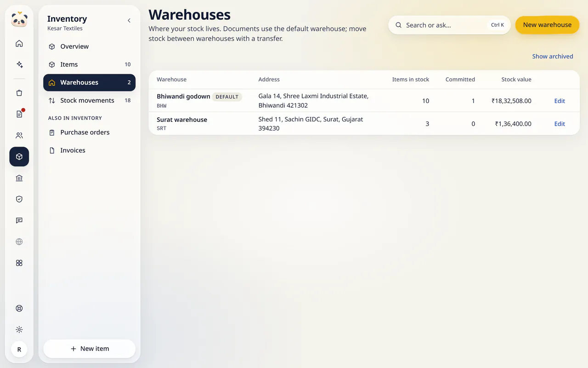Open the lifebuoy help icon
This screenshot has height=368, width=588.
tap(19, 309)
